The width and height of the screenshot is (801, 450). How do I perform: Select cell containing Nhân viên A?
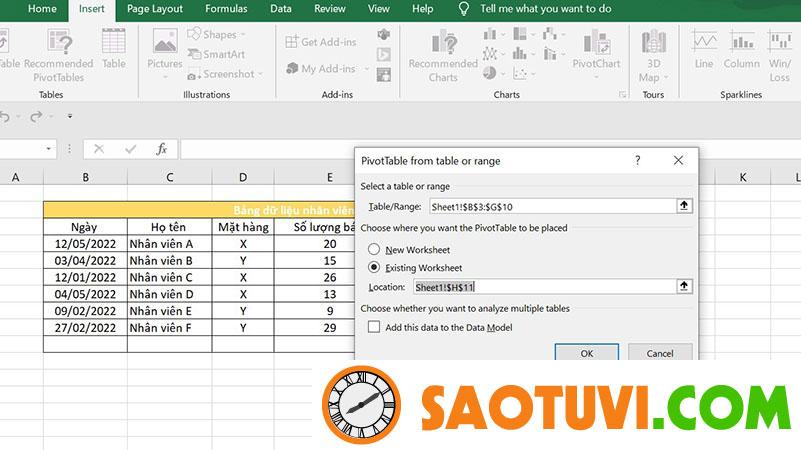(170, 244)
